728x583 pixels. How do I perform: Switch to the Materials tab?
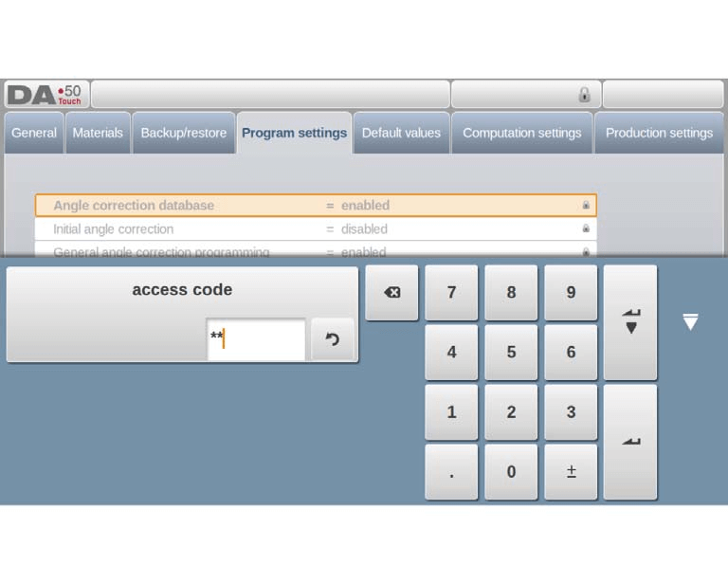98,134
